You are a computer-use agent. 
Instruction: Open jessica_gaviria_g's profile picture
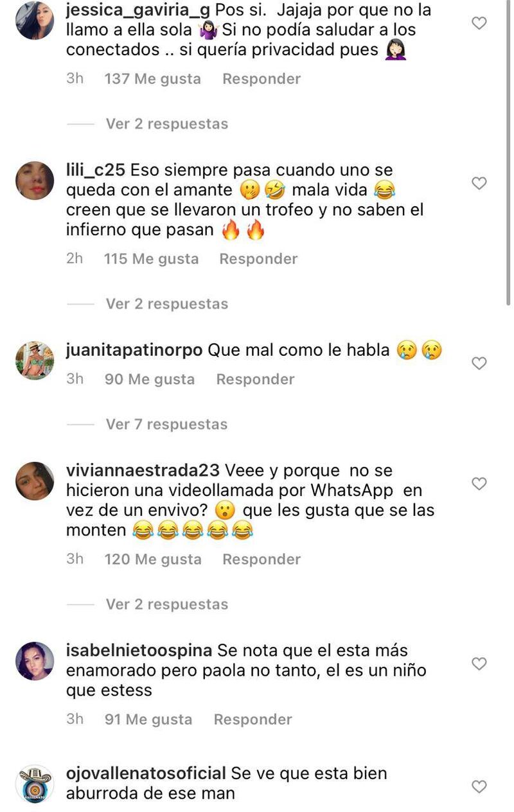pyautogui.click(x=35, y=21)
